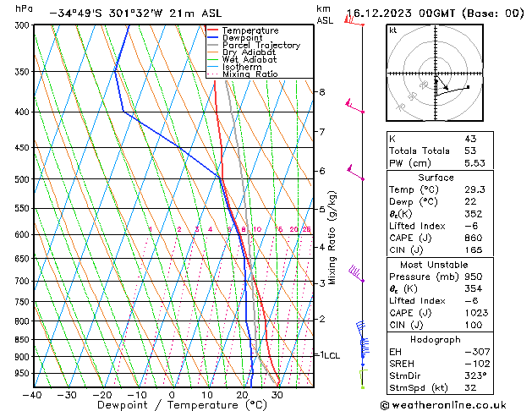Click the location header '-34°49'S 301°32'W 21m ASL'
This screenshot has width=532, height=411.
coord(135,14)
